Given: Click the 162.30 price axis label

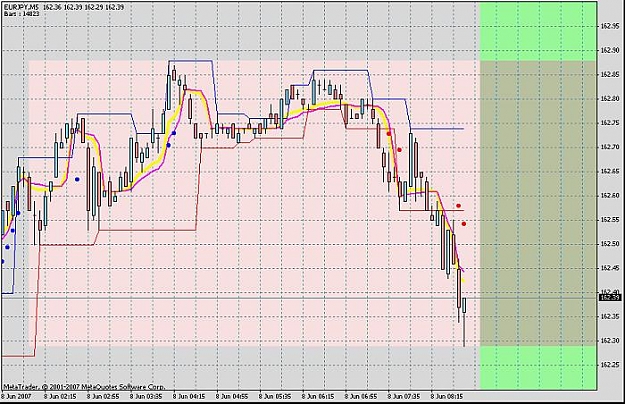Looking at the screenshot, I should (x=610, y=341).
